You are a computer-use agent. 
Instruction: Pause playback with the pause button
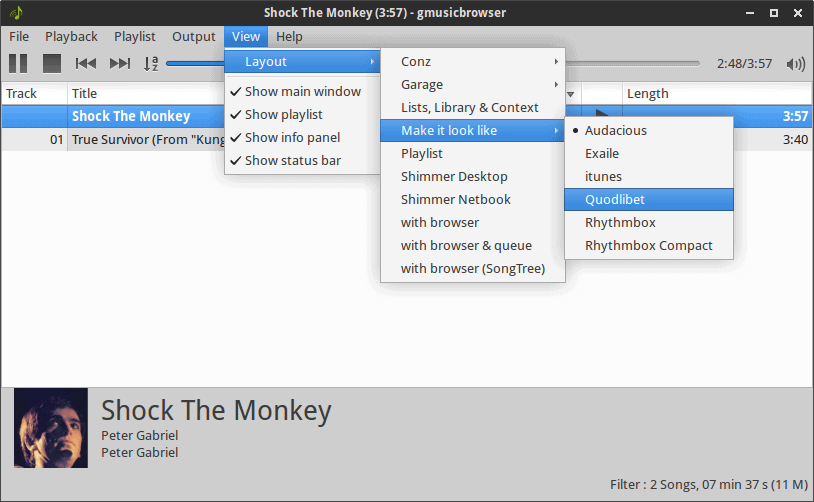tap(18, 63)
